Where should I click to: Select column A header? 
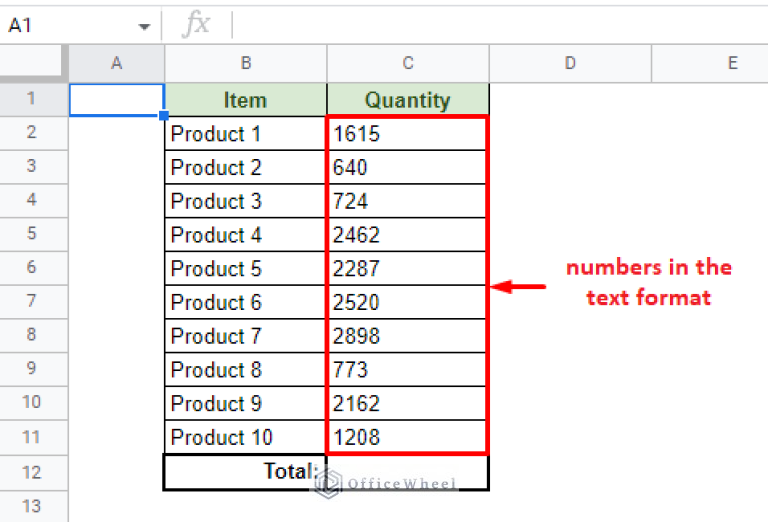tap(116, 64)
